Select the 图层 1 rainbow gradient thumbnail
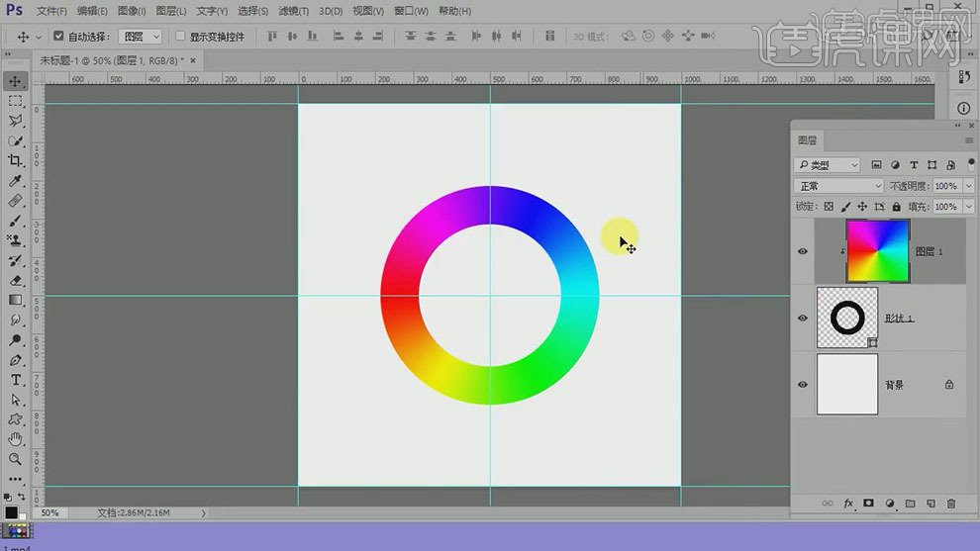 click(x=877, y=251)
